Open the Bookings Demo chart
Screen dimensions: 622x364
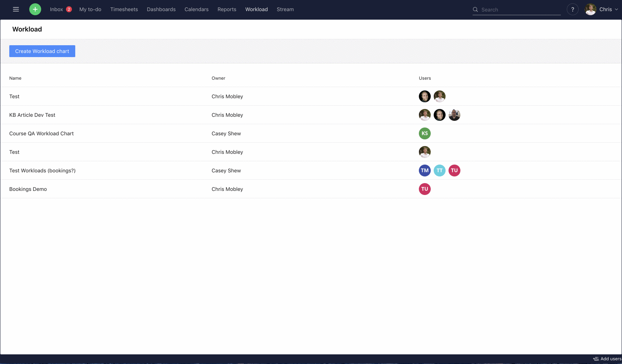pos(28,189)
